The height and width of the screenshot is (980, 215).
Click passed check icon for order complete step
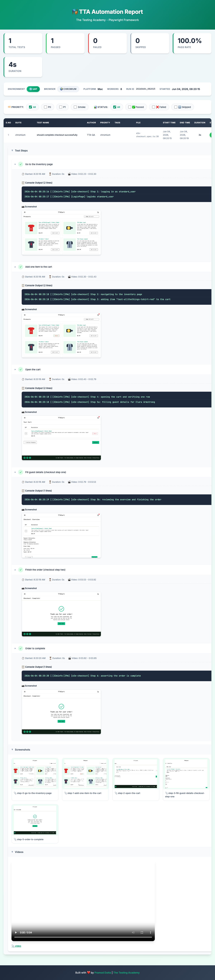(21, 648)
